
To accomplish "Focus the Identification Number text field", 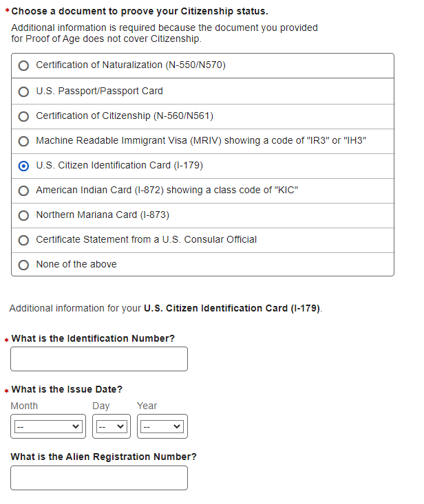I will [x=99, y=359].
